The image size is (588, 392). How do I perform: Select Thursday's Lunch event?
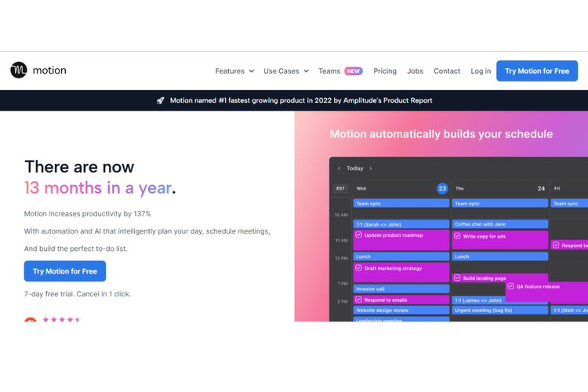point(500,256)
